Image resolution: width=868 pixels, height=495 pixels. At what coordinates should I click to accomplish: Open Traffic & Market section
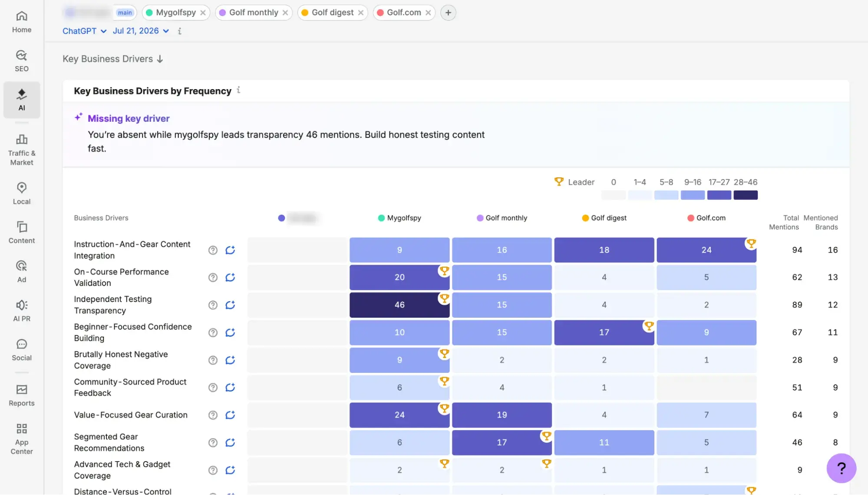coord(22,150)
